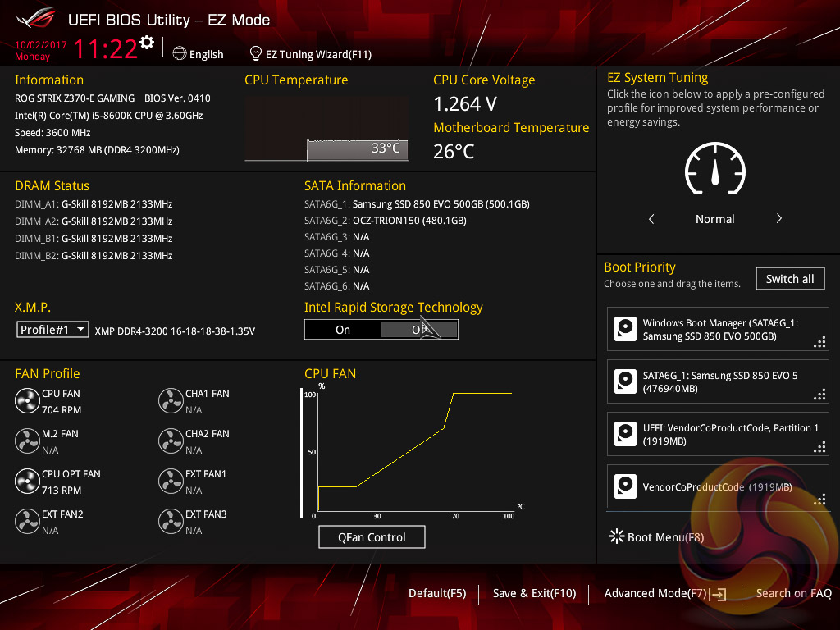Open QFan Control
This screenshot has width=840, height=630.
pos(372,536)
